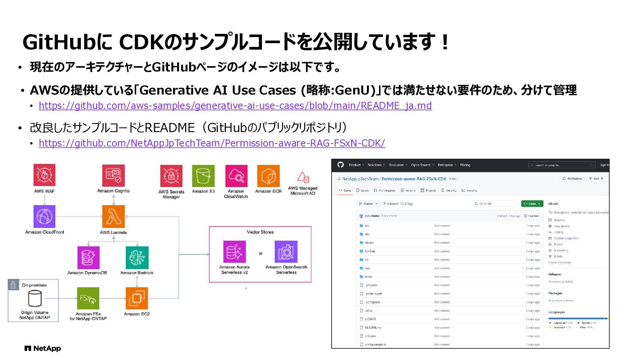Click the AWS WAF icon
Image resolution: width=644 pixels, height=362 pixels.
[x=44, y=175]
